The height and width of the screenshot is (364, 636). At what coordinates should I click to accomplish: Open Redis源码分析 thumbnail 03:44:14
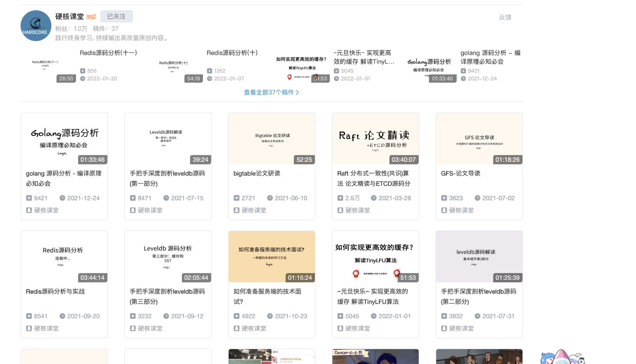tap(64, 257)
